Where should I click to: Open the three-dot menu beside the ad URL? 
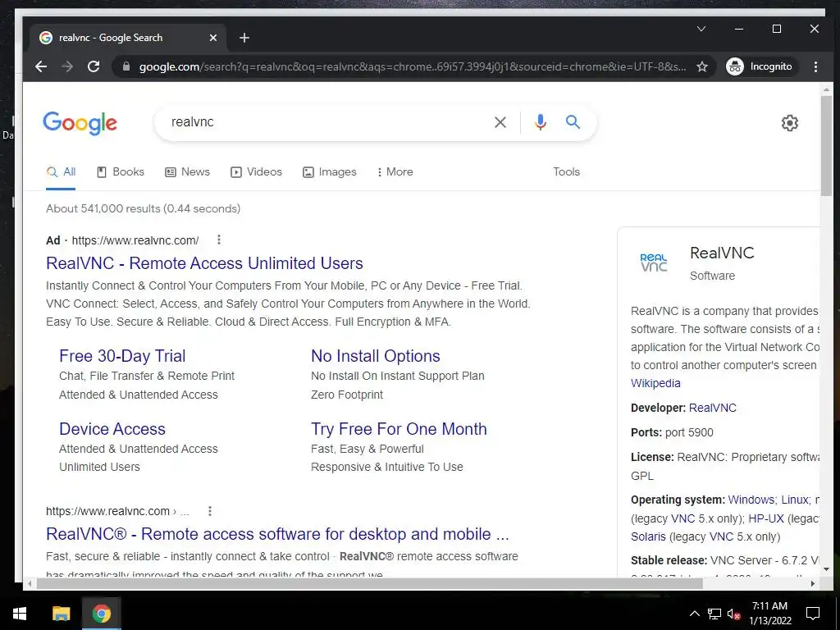[218, 240]
